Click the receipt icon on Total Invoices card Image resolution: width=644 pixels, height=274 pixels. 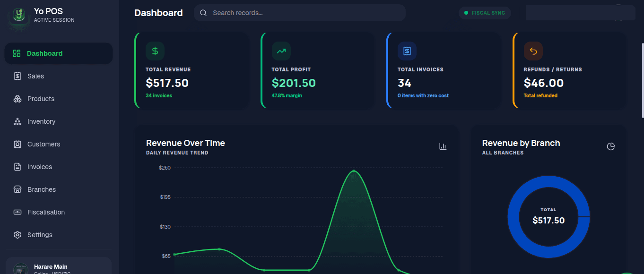(407, 51)
